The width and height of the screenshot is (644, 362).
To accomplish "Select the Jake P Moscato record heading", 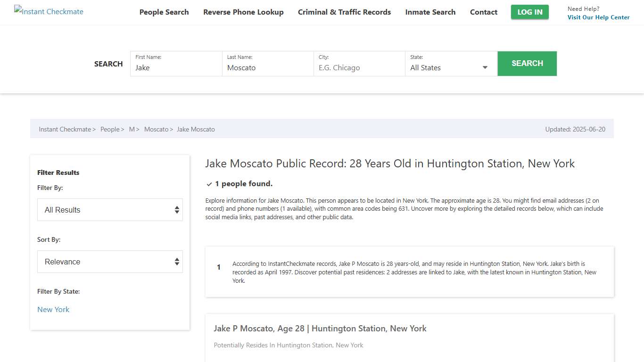I will tap(321, 328).
